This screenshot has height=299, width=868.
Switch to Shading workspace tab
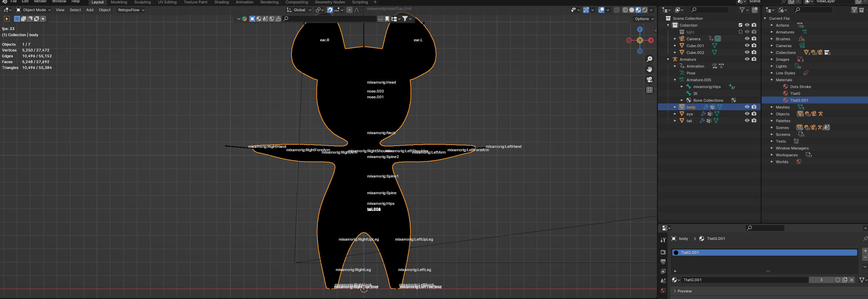click(222, 2)
